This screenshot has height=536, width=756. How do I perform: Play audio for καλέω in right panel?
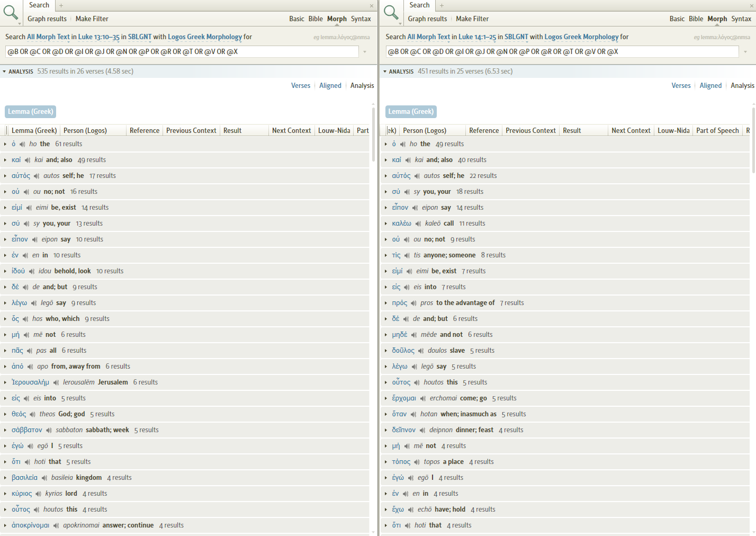tap(418, 224)
